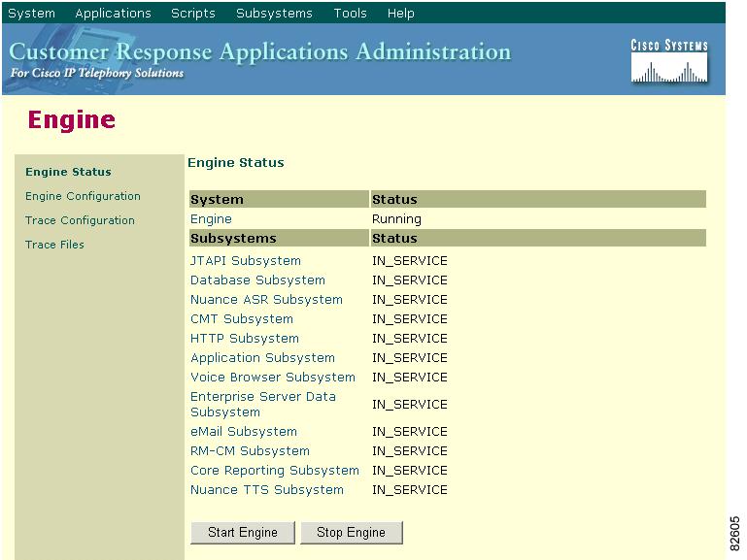Open the System menu
Image resolution: width=747 pixels, height=560 pixels.
click(31, 14)
